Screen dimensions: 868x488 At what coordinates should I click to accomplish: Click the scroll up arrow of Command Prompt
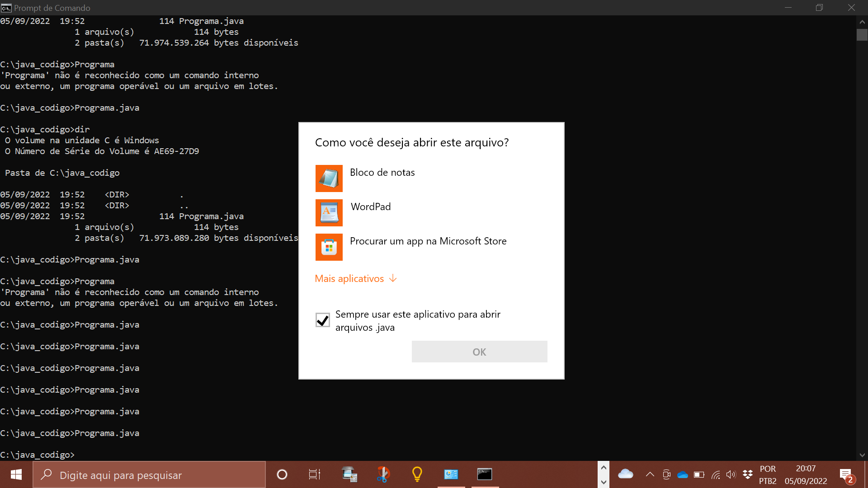(x=862, y=21)
